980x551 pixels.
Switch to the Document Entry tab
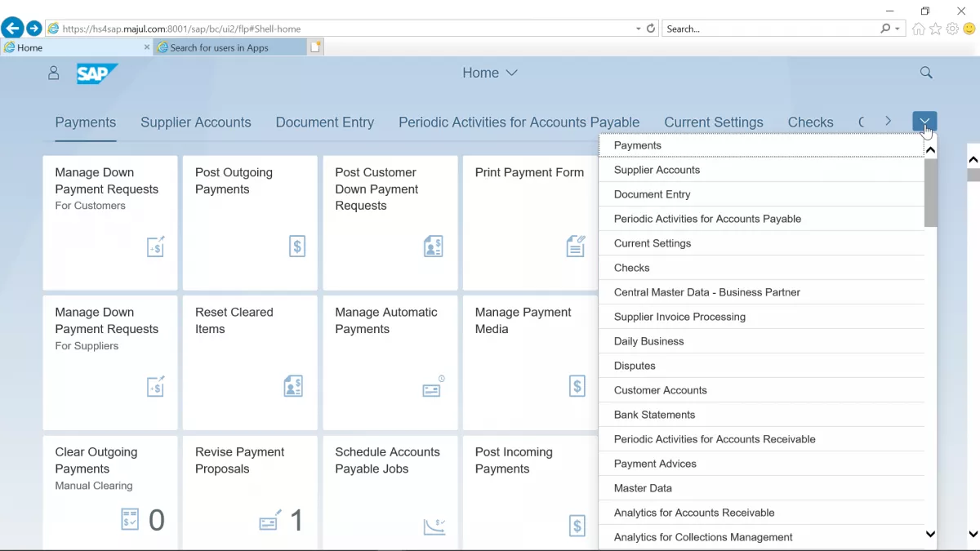pos(325,122)
